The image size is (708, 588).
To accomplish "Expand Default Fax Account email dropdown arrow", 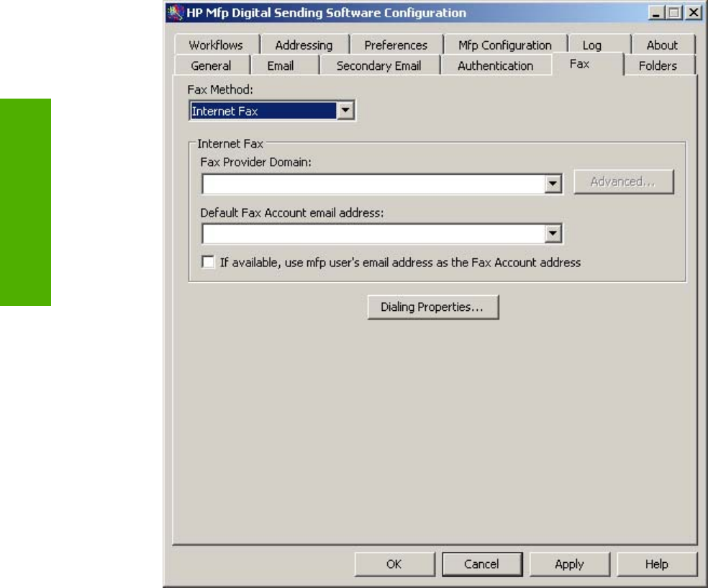I will click(553, 233).
